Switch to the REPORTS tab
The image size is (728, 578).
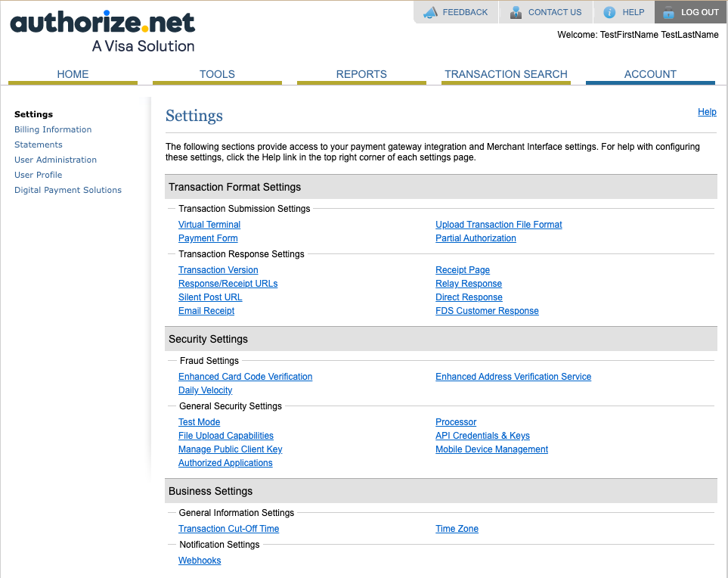[361, 74]
